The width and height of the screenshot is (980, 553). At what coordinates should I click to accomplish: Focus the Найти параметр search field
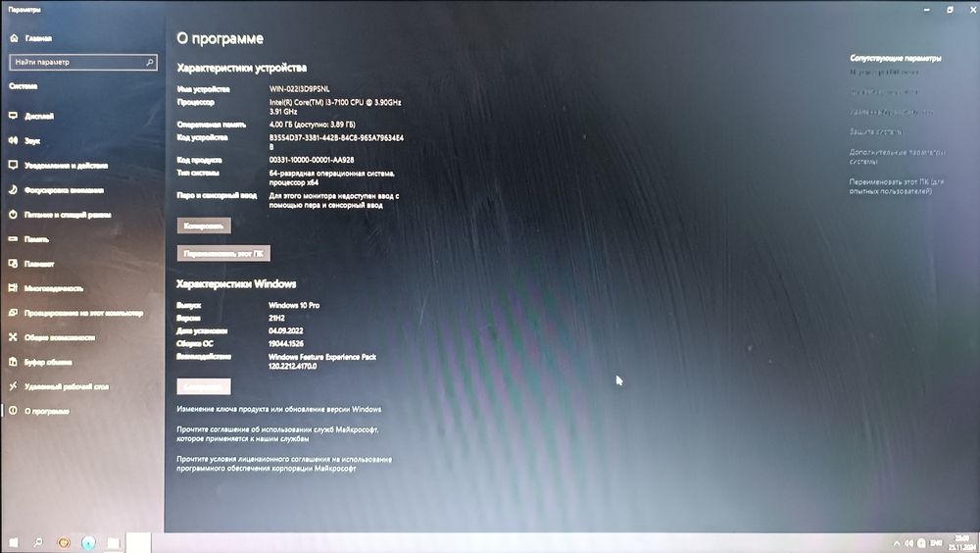[83, 62]
